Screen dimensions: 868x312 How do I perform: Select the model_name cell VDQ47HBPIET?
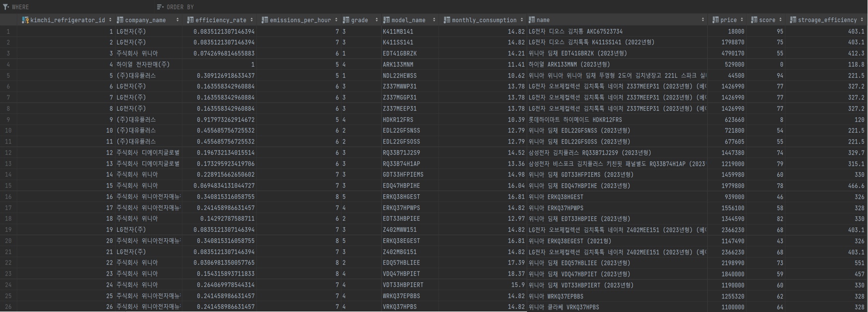(409, 274)
